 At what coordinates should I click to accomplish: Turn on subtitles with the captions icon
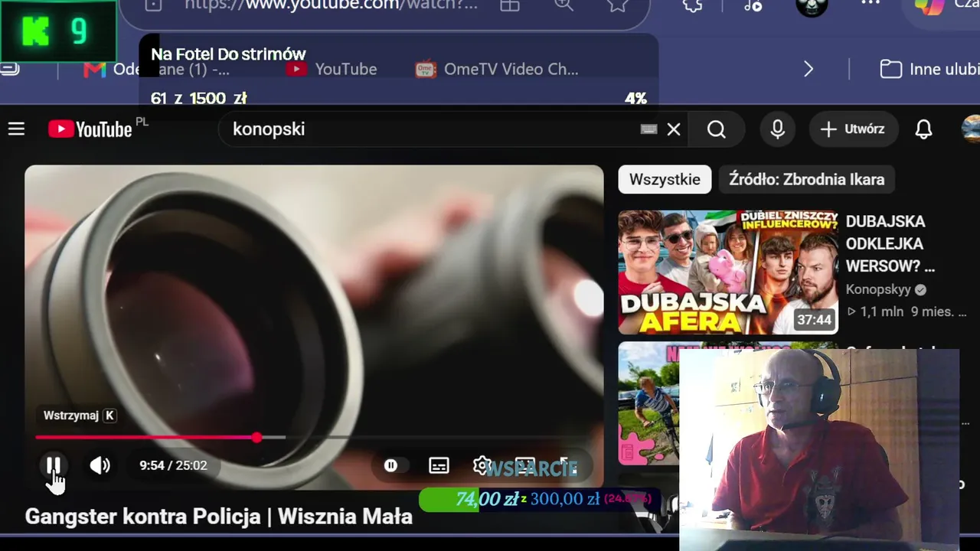(439, 465)
